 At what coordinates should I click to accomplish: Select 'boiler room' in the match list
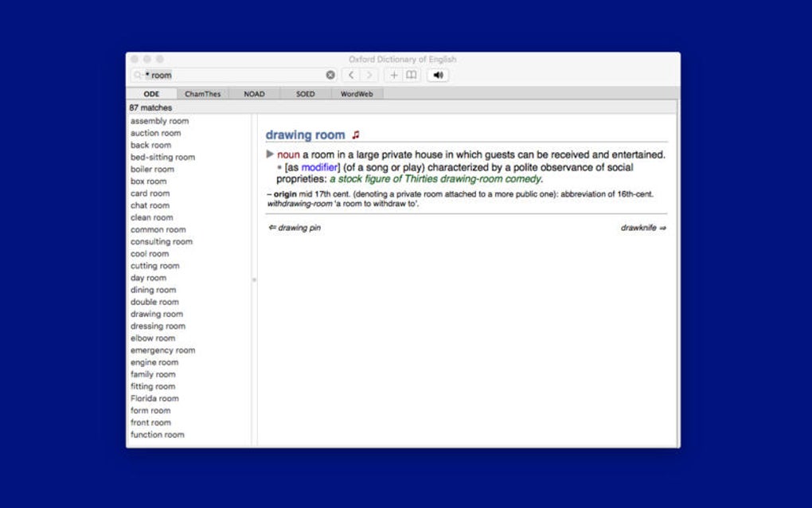[152, 169]
